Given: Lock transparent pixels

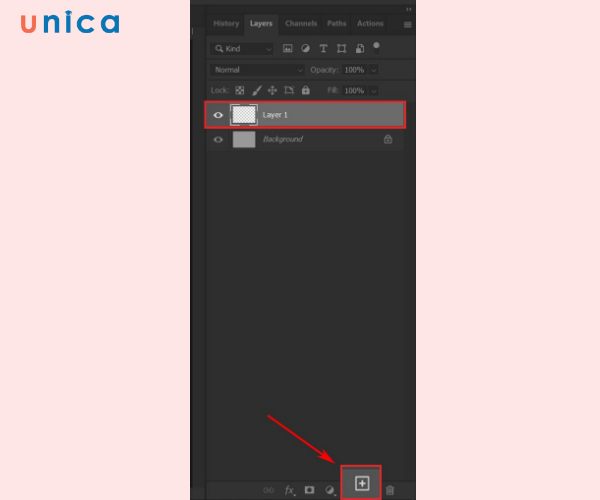Looking at the screenshot, I should tap(240, 91).
